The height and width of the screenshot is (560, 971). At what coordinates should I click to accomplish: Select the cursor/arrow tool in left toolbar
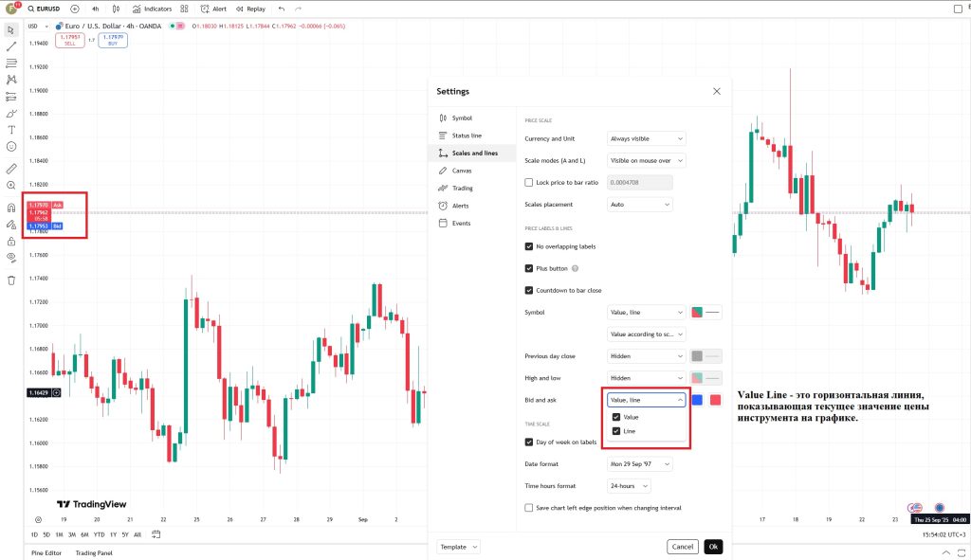point(11,29)
